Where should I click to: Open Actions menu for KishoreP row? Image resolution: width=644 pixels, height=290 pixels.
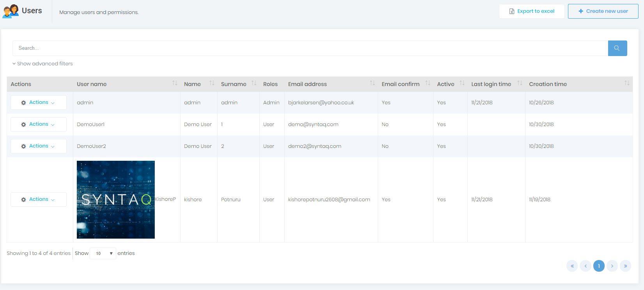click(x=38, y=199)
